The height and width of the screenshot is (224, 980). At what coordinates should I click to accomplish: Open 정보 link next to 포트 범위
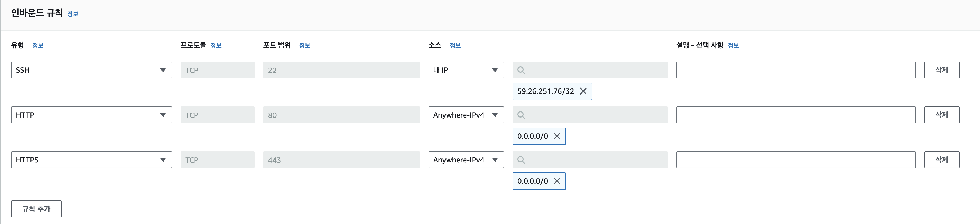pos(304,45)
